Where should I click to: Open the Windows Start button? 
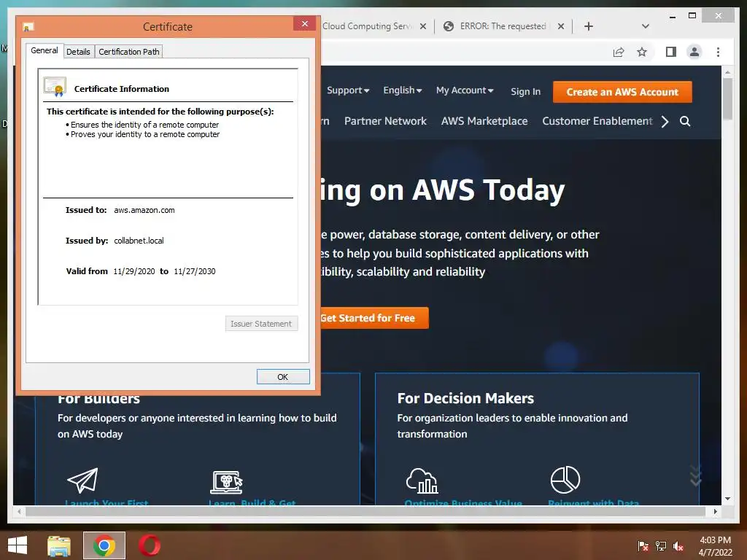coord(18,545)
